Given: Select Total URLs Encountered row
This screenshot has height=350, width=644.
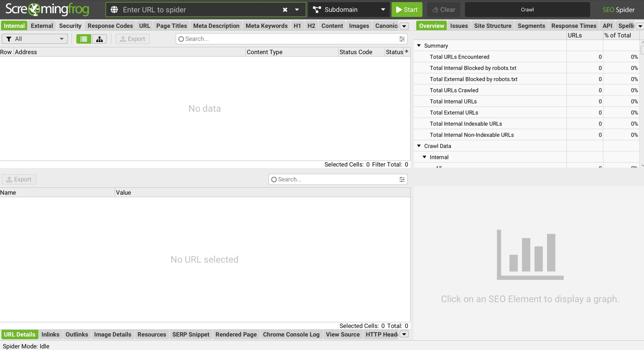Looking at the screenshot, I should pyautogui.click(x=526, y=57).
